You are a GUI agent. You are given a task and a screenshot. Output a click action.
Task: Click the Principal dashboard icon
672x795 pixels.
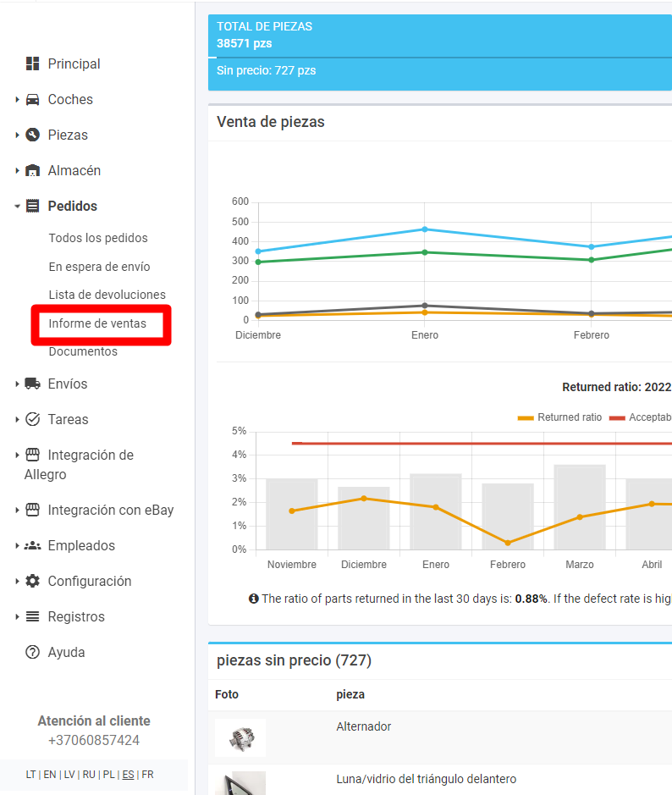click(32, 63)
